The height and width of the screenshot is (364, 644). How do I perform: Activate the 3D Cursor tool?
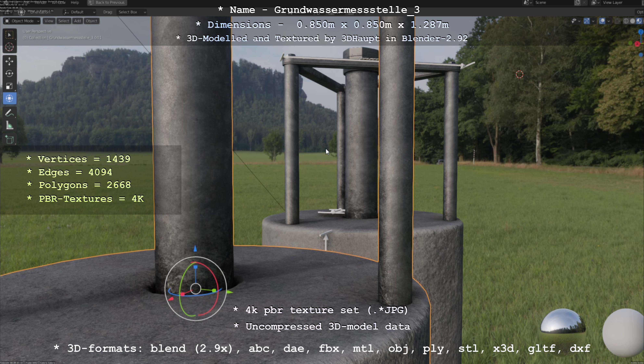tap(9, 47)
